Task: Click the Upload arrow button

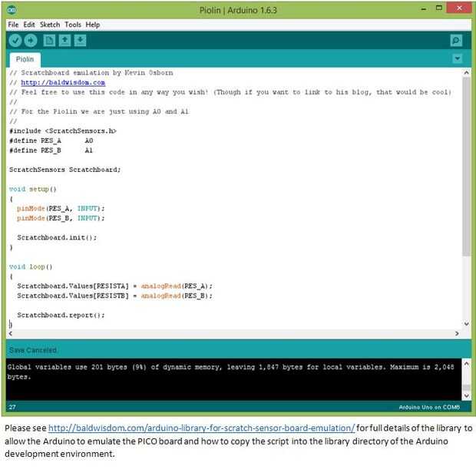Action: click(x=31, y=41)
